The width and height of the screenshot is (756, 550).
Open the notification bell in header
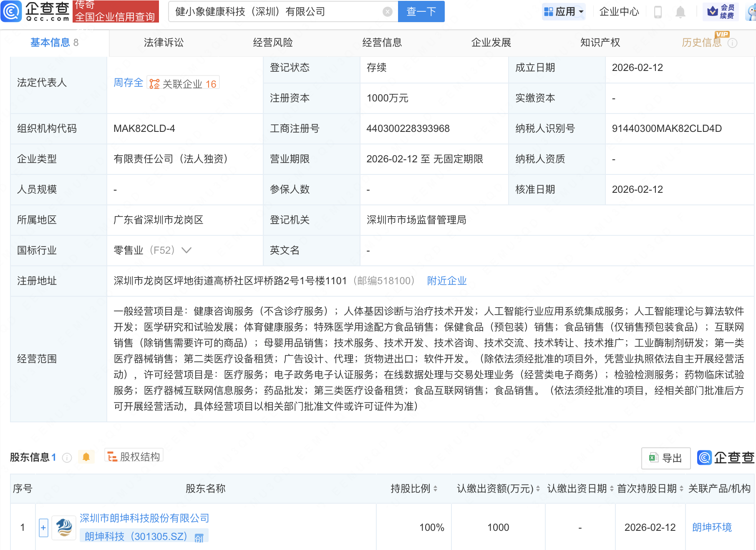click(x=680, y=12)
